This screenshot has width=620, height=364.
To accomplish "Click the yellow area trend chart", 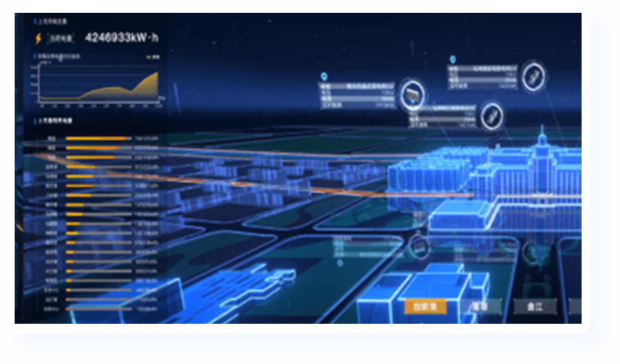I will click(100, 85).
